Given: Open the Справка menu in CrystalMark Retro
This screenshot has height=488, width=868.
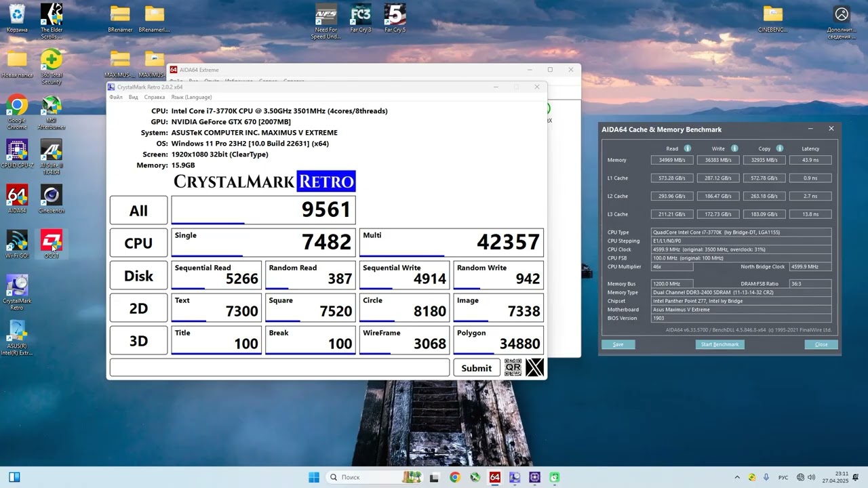Looking at the screenshot, I should (155, 98).
